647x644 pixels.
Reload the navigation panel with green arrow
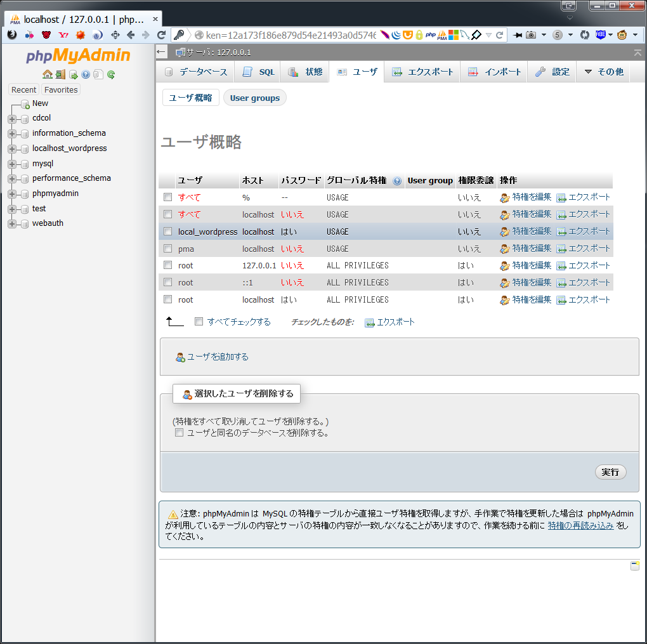110,74
